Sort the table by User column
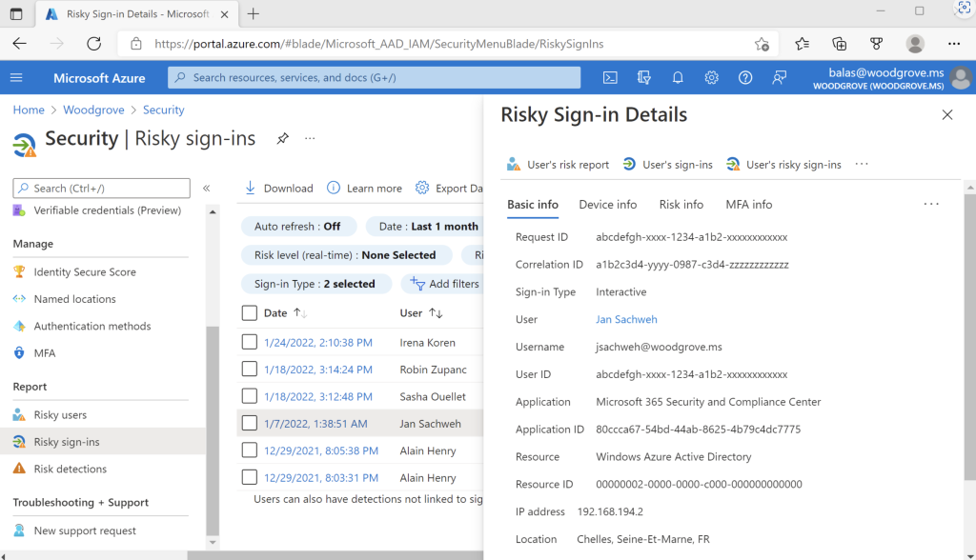 pyautogui.click(x=421, y=313)
